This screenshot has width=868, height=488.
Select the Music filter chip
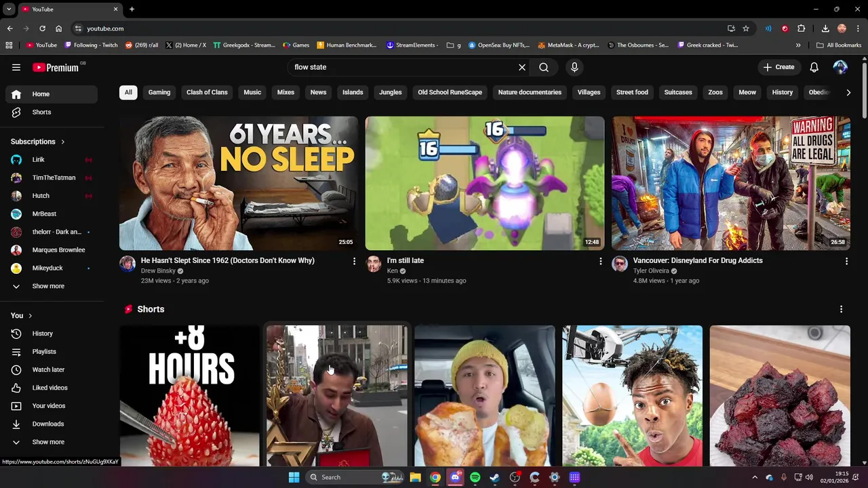252,92
